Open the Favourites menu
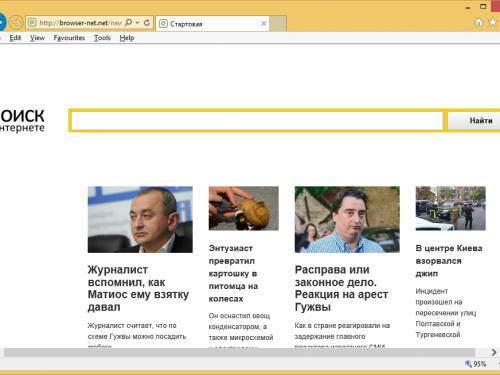 (x=69, y=38)
